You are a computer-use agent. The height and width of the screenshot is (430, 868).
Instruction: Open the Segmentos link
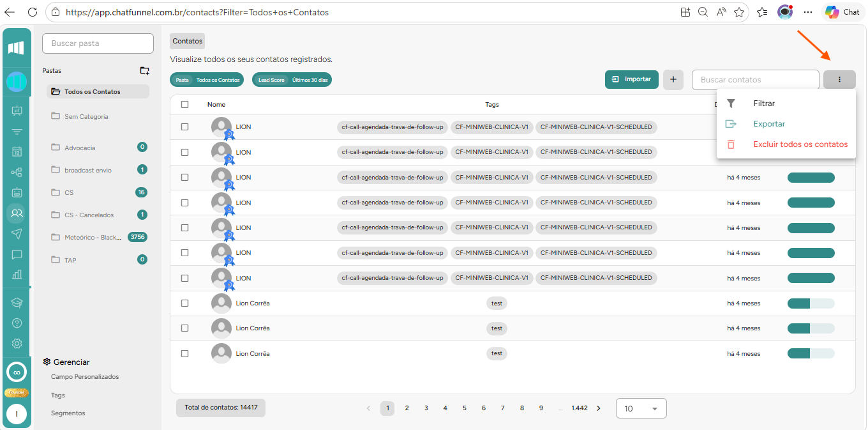point(68,413)
